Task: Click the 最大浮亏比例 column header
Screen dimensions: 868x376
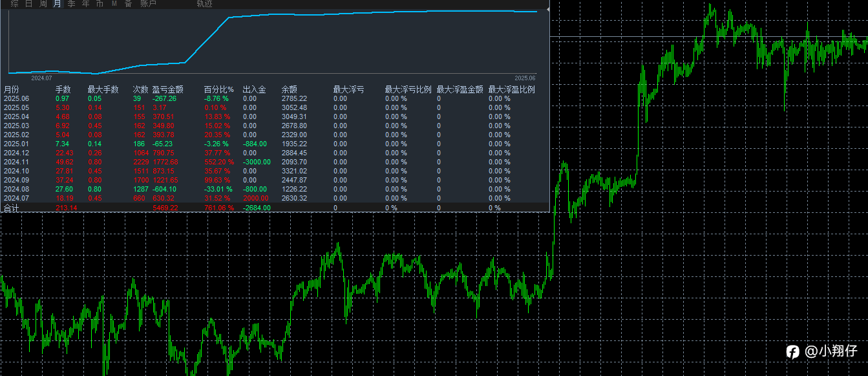Action: 408,90
